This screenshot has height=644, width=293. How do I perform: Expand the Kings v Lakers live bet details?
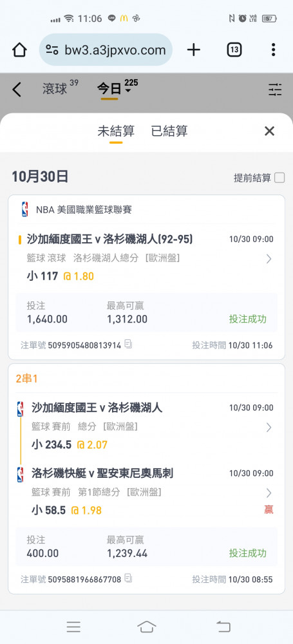(269, 259)
